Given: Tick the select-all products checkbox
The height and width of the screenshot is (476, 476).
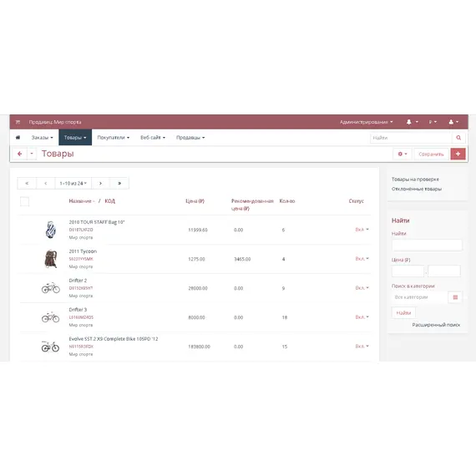Looking at the screenshot, I should click(24, 201).
